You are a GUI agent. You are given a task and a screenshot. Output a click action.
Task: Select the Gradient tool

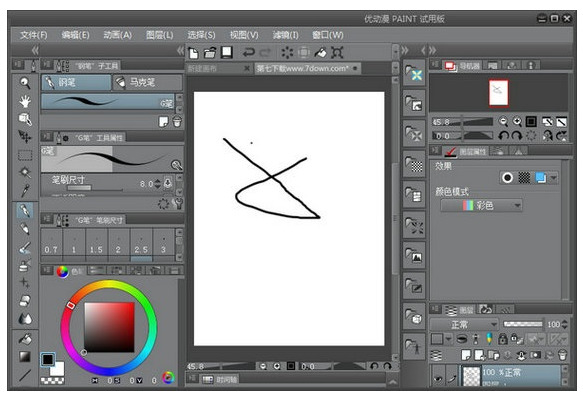point(25,357)
